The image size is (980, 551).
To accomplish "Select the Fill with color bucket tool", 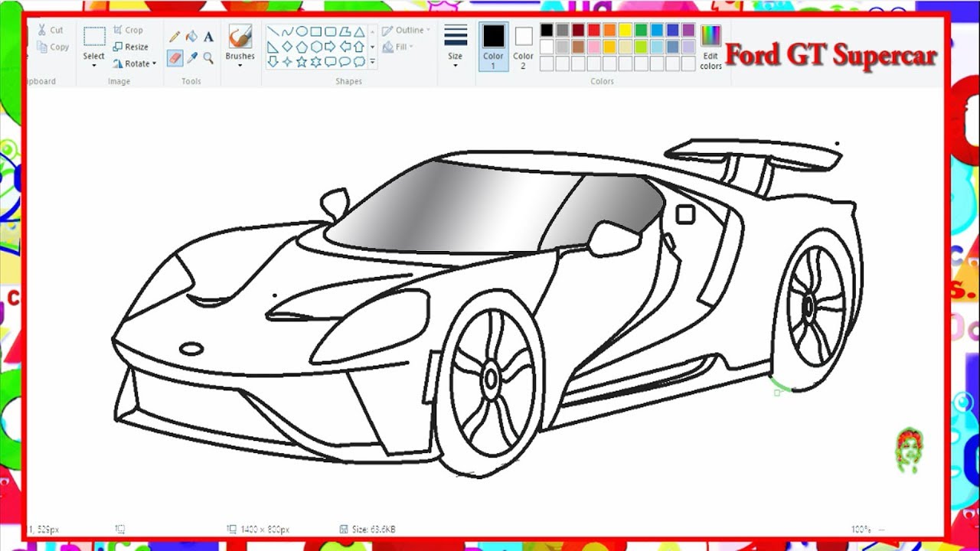I will [190, 35].
